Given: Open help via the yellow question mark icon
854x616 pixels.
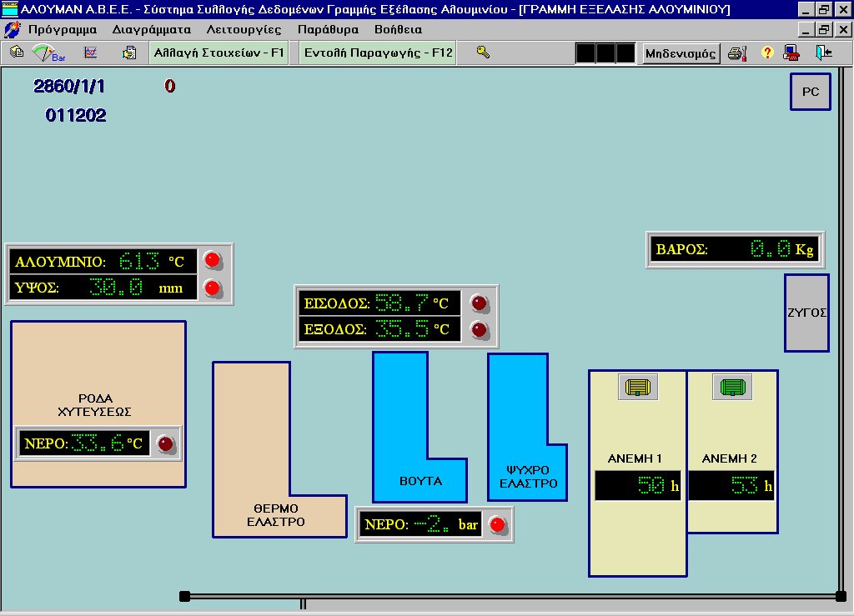Looking at the screenshot, I should 767,53.
